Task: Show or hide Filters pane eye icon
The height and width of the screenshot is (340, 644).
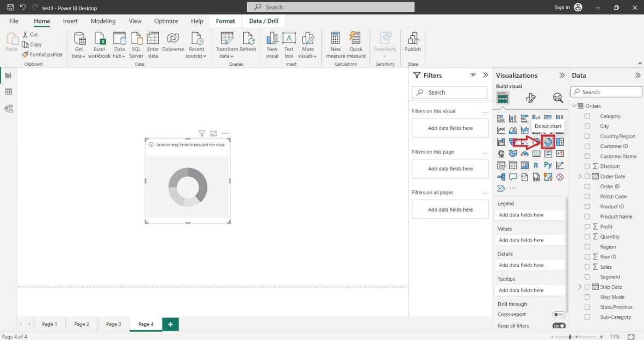Action: pyautogui.click(x=473, y=75)
